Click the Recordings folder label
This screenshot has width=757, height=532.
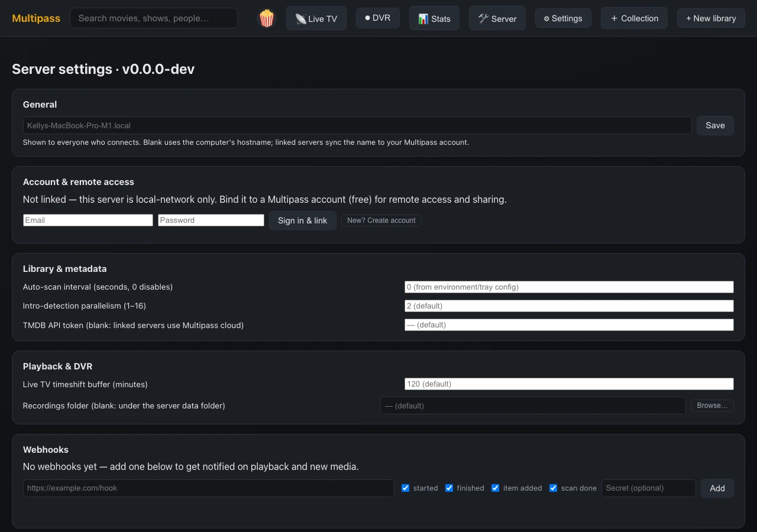124,406
